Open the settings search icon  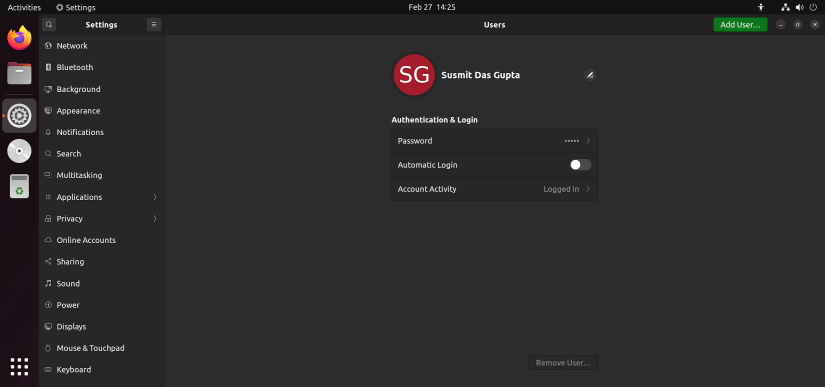(x=49, y=25)
